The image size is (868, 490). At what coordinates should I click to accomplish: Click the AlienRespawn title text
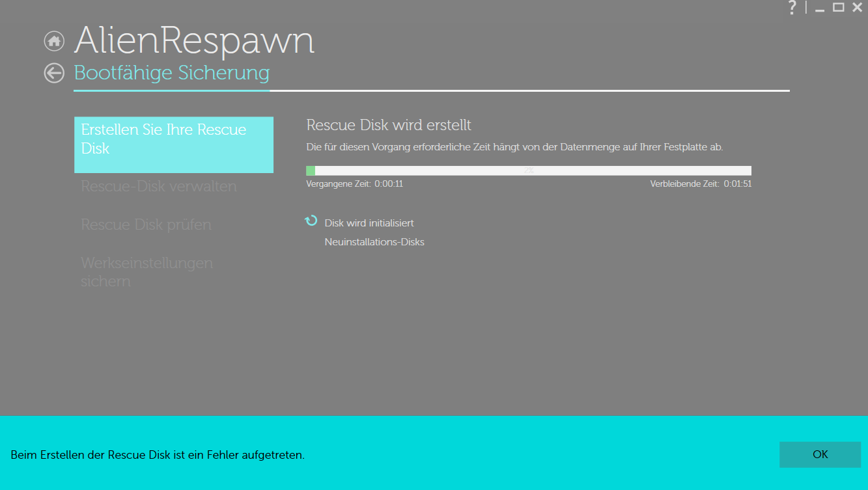[x=195, y=40]
